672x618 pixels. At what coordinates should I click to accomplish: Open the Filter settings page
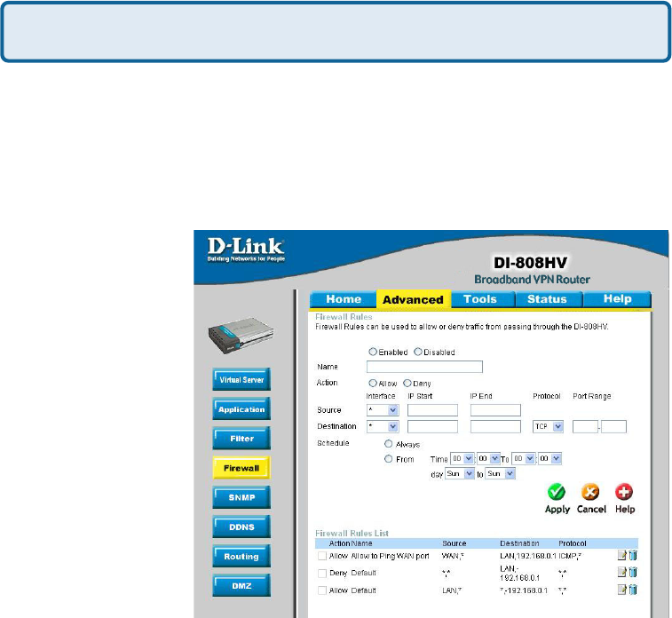tap(241, 438)
